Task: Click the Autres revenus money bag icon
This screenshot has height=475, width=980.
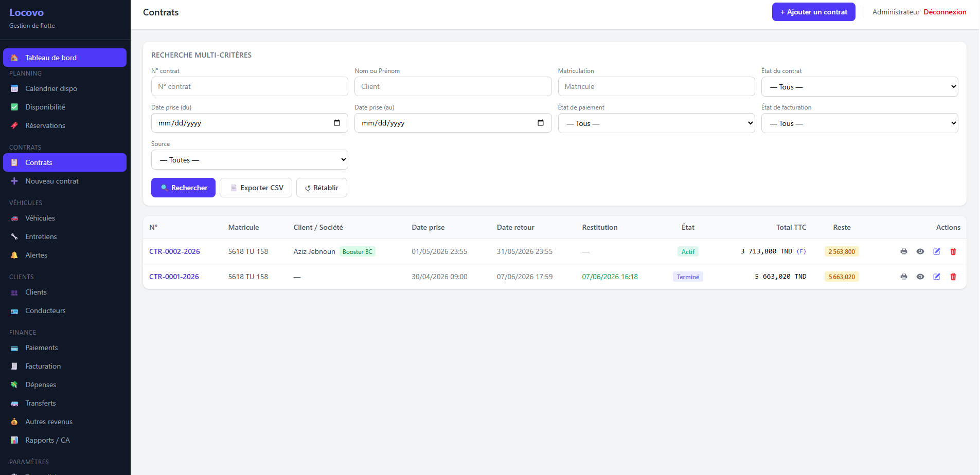Action: pyautogui.click(x=14, y=422)
